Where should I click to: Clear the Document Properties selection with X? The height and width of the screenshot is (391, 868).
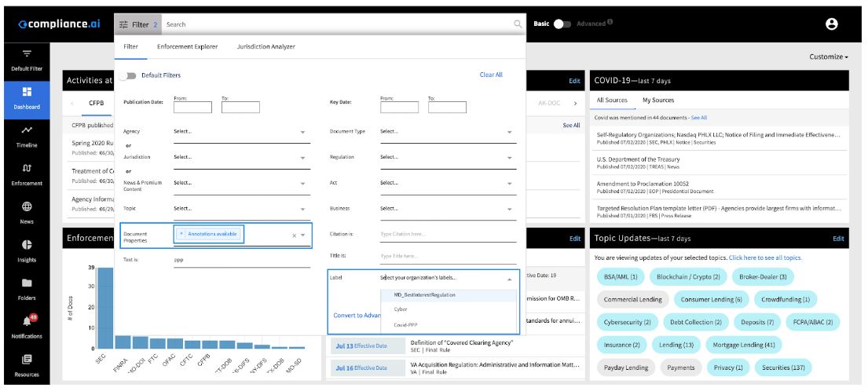(x=294, y=236)
